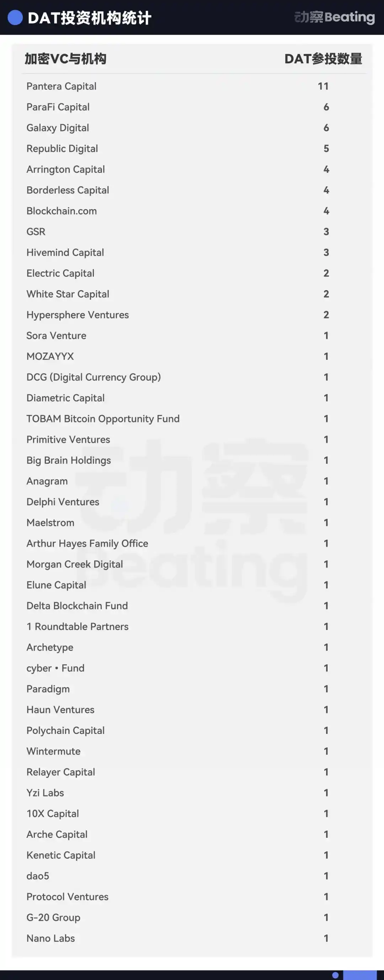Click the Paradigm institution name

[x=48, y=689]
